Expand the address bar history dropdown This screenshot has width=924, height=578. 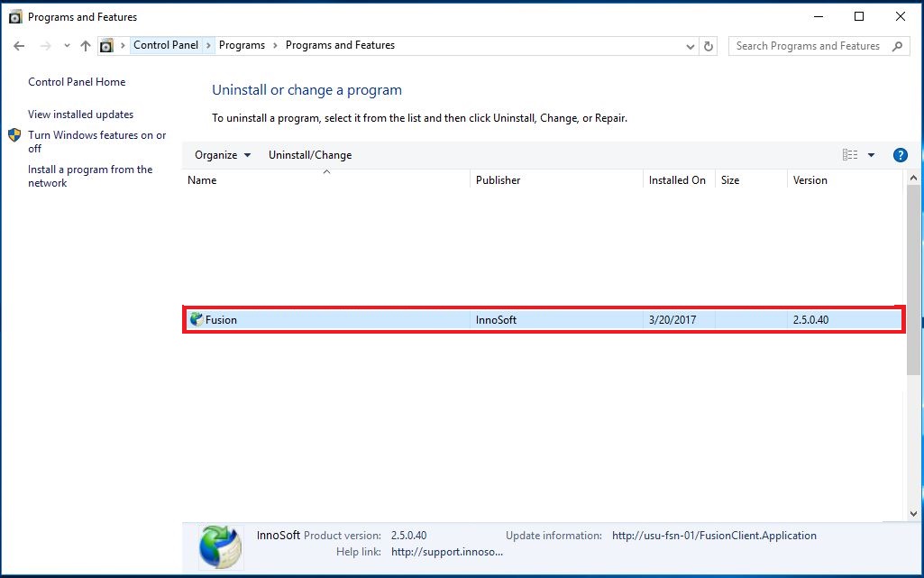pos(691,46)
